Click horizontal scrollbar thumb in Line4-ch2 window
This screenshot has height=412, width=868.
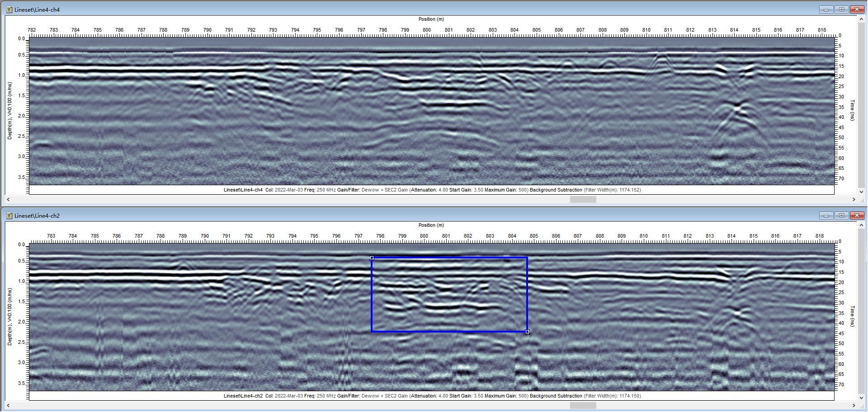tap(583, 405)
